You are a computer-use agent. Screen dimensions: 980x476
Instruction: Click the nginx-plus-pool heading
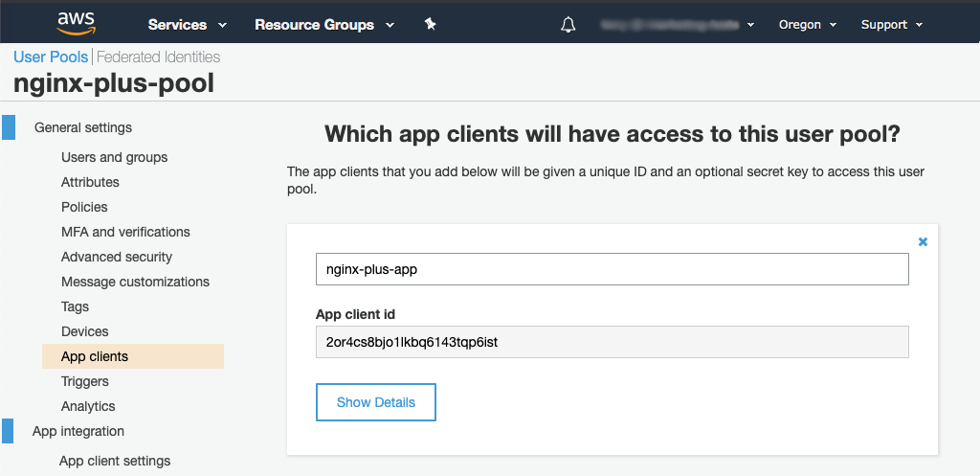pyautogui.click(x=114, y=82)
